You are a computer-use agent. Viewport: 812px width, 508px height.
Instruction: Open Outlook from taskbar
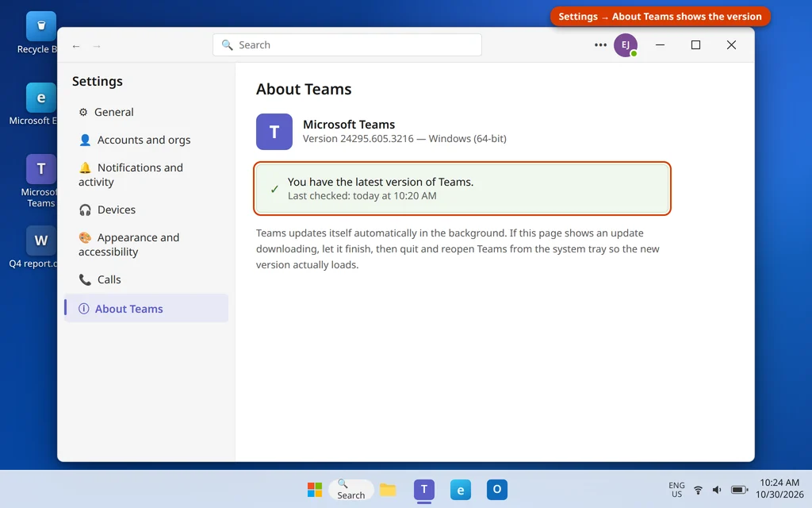[496, 490]
